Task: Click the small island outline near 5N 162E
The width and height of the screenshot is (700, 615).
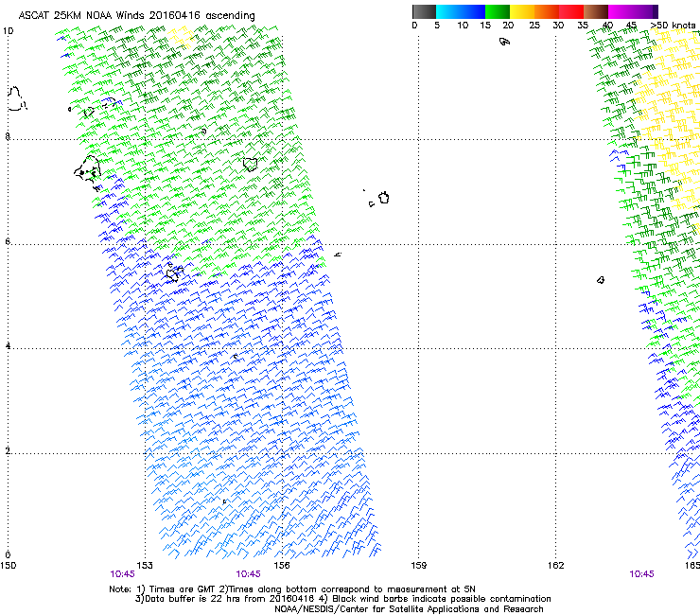Action: coord(601,280)
